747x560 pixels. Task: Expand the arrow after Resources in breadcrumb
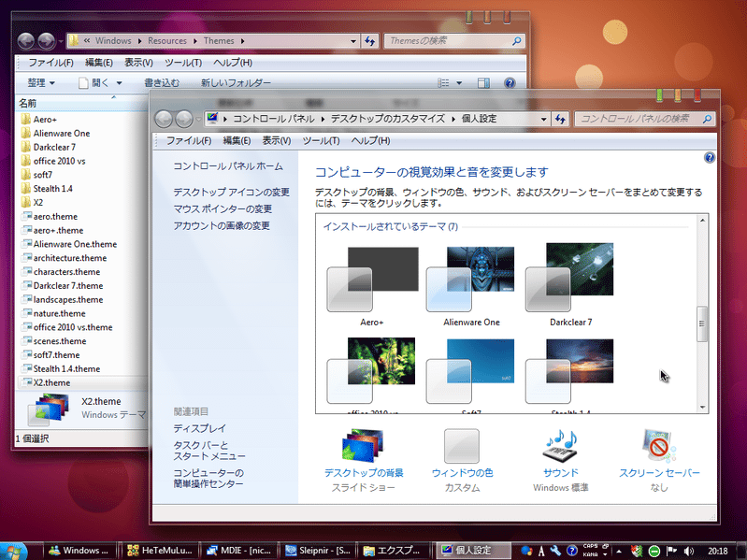[x=195, y=41]
